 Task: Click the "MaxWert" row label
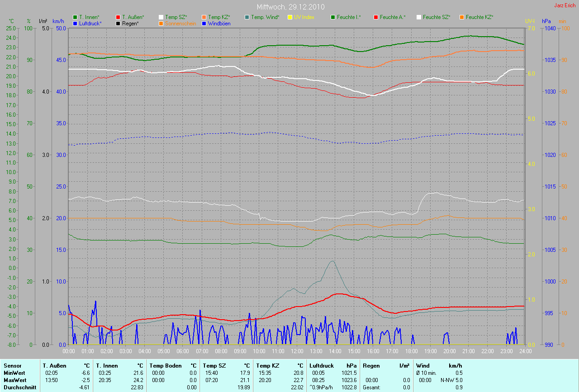tap(15, 380)
